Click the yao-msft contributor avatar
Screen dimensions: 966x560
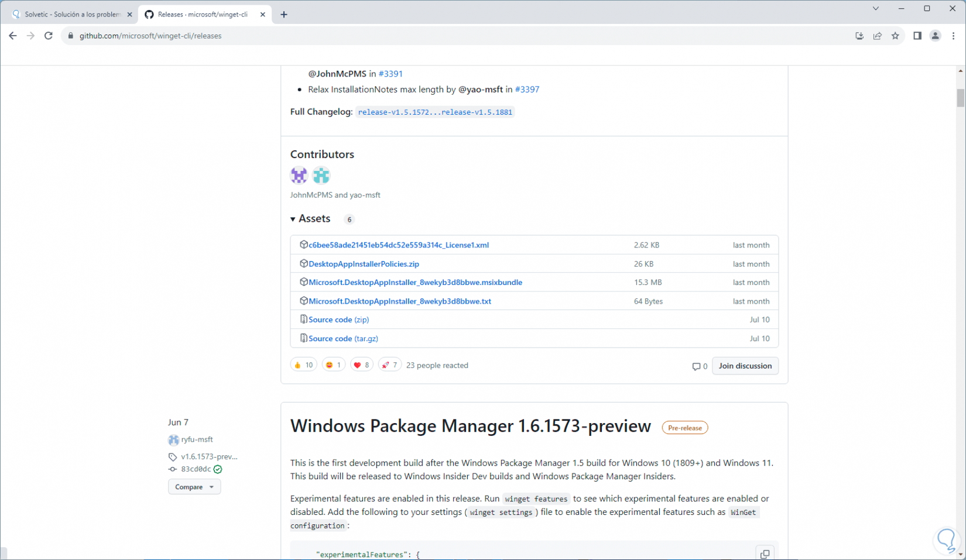pyautogui.click(x=321, y=175)
